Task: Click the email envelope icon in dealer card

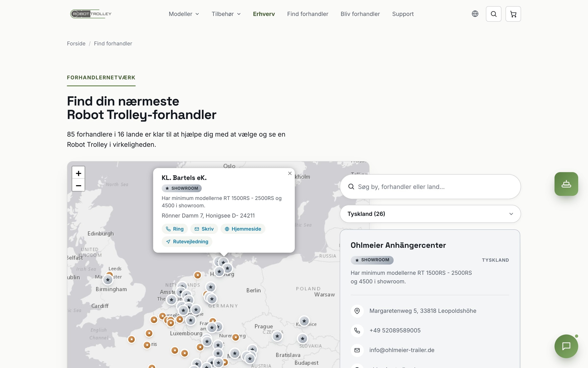Action: tap(357, 350)
